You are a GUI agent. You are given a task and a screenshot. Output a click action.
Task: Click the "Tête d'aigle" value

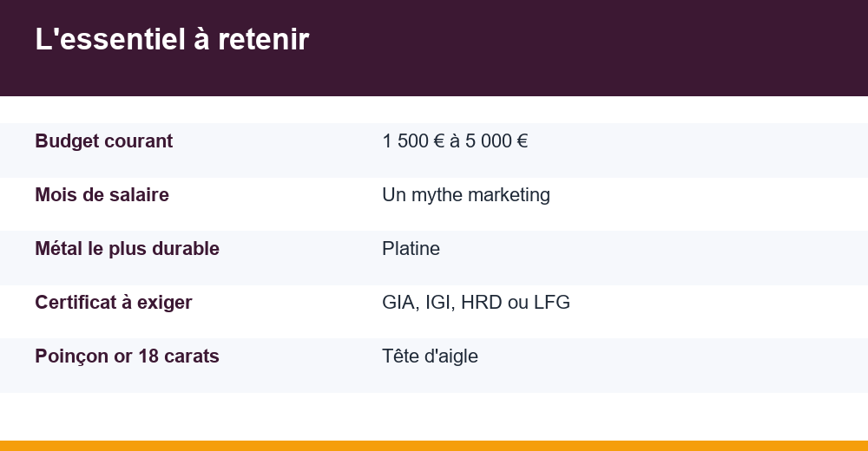point(430,356)
